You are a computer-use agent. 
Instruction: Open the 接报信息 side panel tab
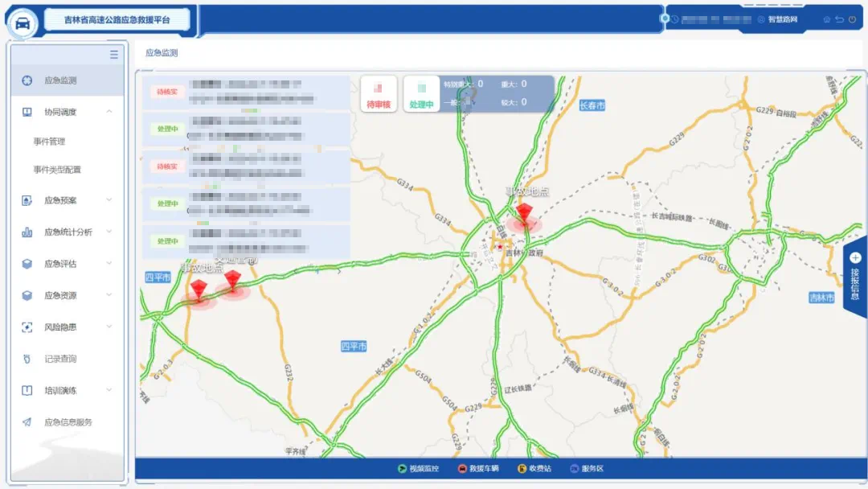(x=854, y=277)
